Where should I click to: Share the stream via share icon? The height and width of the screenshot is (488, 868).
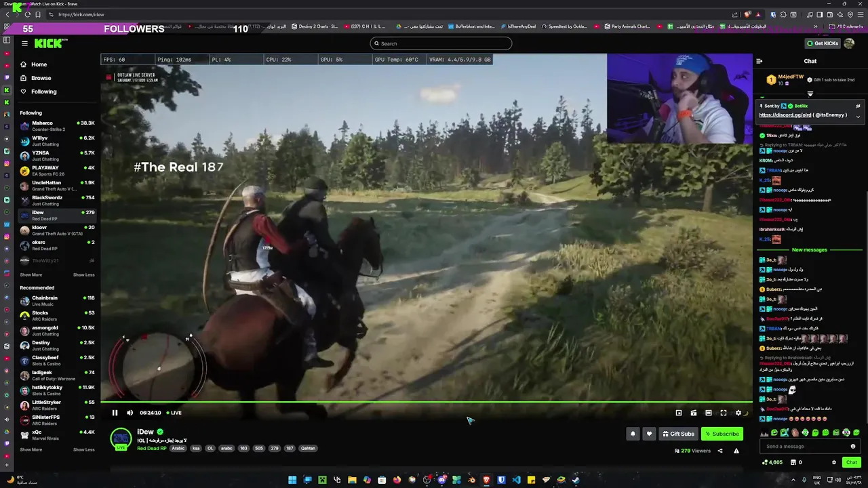[x=720, y=451]
